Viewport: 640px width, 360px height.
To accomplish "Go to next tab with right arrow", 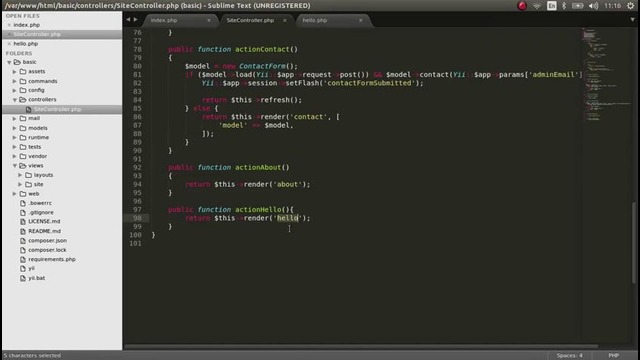I will 136,20.
